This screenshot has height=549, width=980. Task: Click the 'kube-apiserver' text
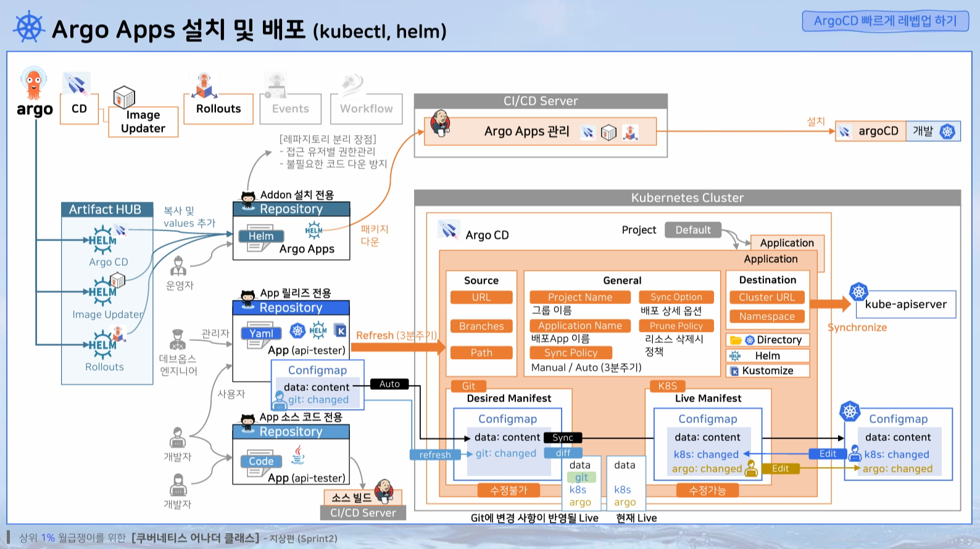pos(905,304)
